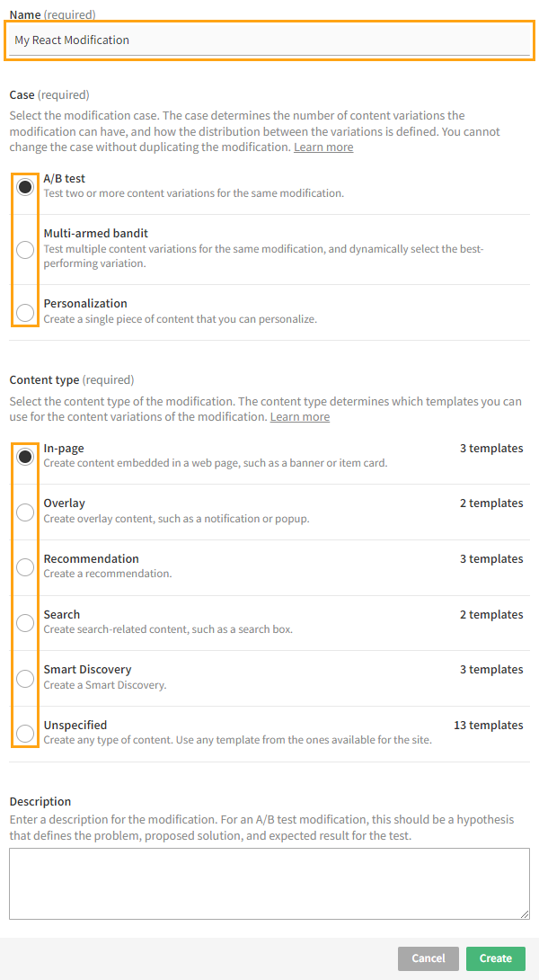Choose the Overlay content type
The image size is (539, 980).
[24, 512]
